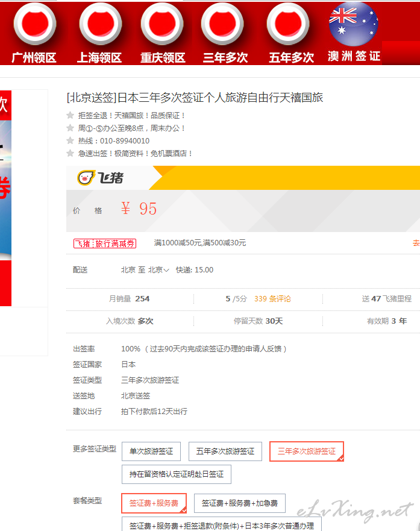Click 拍下付款后12天出行 text
The image size is (420, 531).
154,412
